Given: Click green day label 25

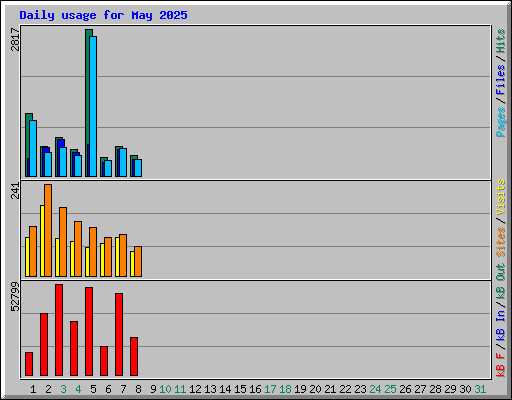Looking at the screenshot, I should point(390,389).
